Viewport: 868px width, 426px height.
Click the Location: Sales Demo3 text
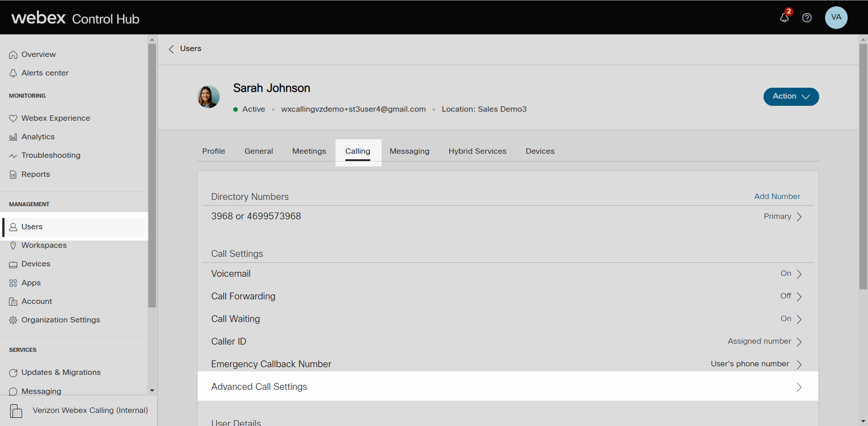(484, 109)
